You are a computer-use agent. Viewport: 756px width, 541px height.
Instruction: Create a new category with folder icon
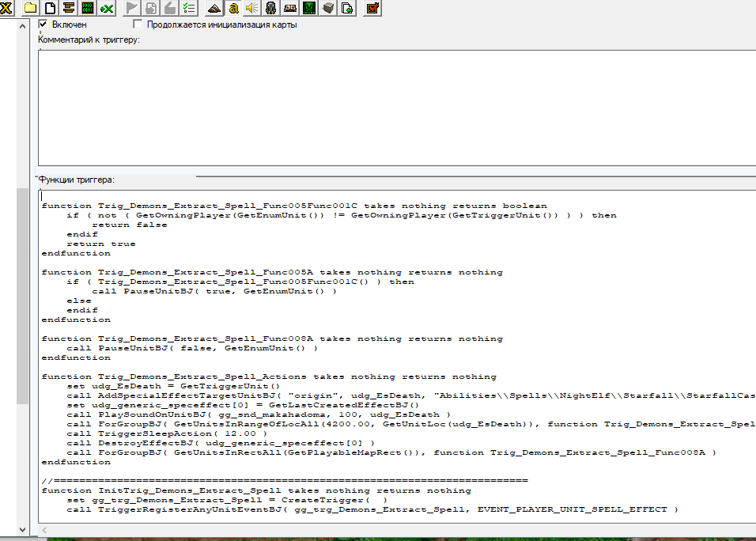pos(30,8)
